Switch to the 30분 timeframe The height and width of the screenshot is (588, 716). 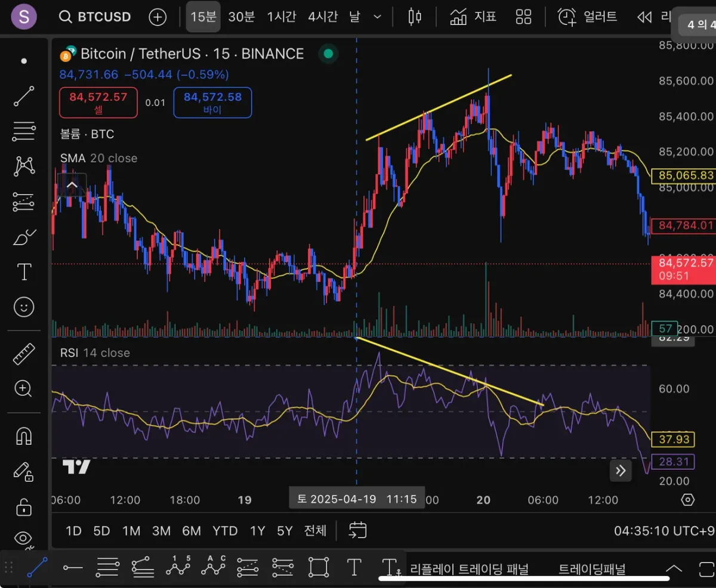click(x=241, y=17)
